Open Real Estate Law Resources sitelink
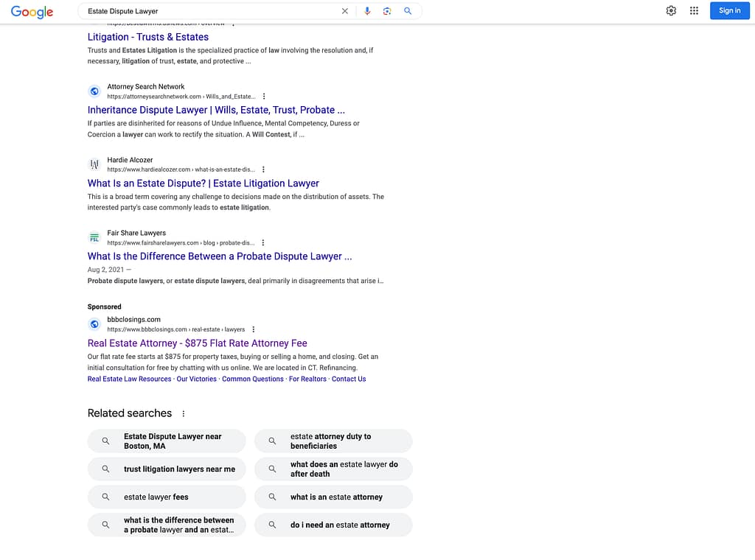The height and width of the screenshot is (560, 755). coord(129,379)
